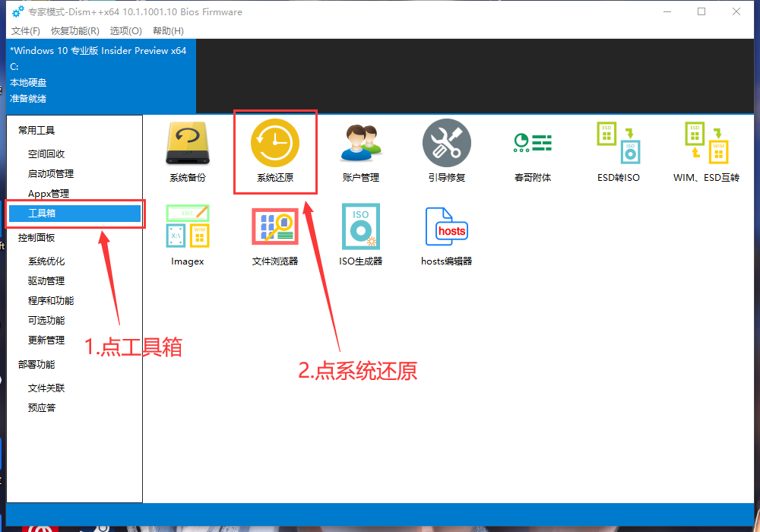The image size is (760, 532).
Task: Open the 选项(O) menu
Action: pos(125,31)
